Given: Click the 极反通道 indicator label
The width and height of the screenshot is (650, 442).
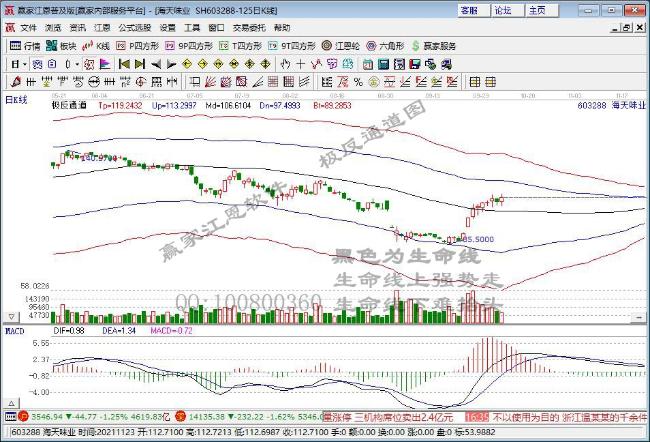Looking at the screenshot, I should click(68, 104).
